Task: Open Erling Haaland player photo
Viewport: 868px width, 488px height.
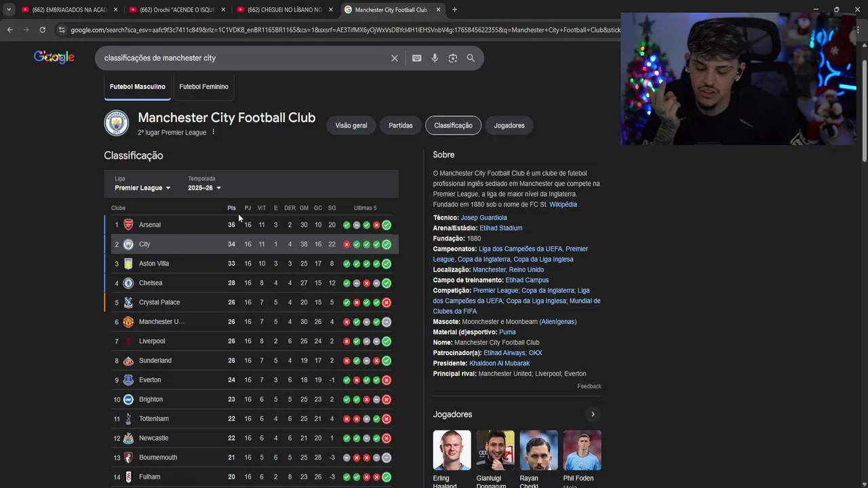Action: pos(452,450)
